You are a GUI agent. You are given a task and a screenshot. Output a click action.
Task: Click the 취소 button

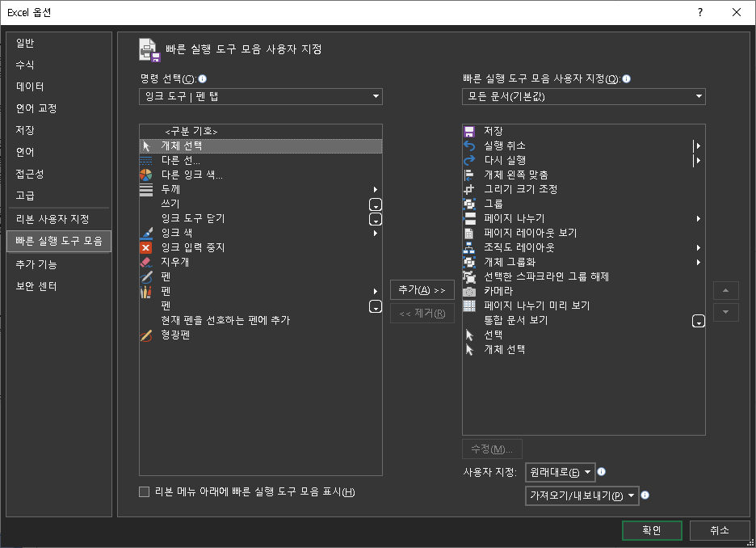tap(720, 530)
